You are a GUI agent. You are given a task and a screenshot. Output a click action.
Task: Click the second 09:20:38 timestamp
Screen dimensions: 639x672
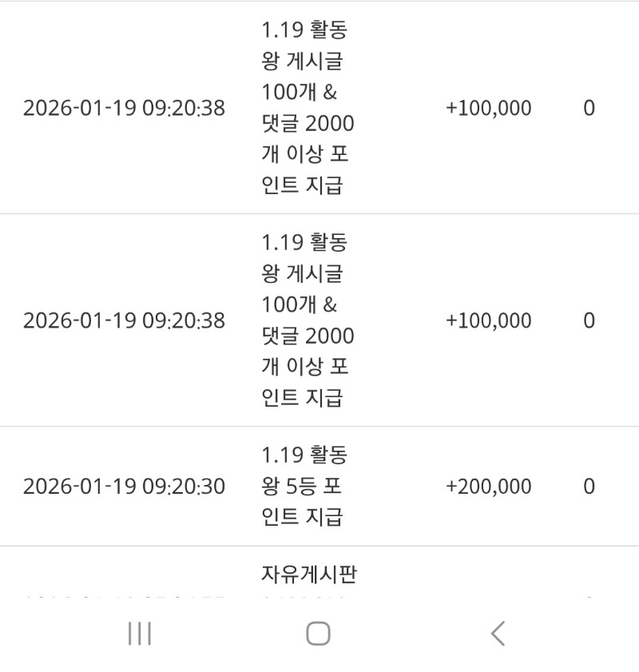[x=124, y=321]
